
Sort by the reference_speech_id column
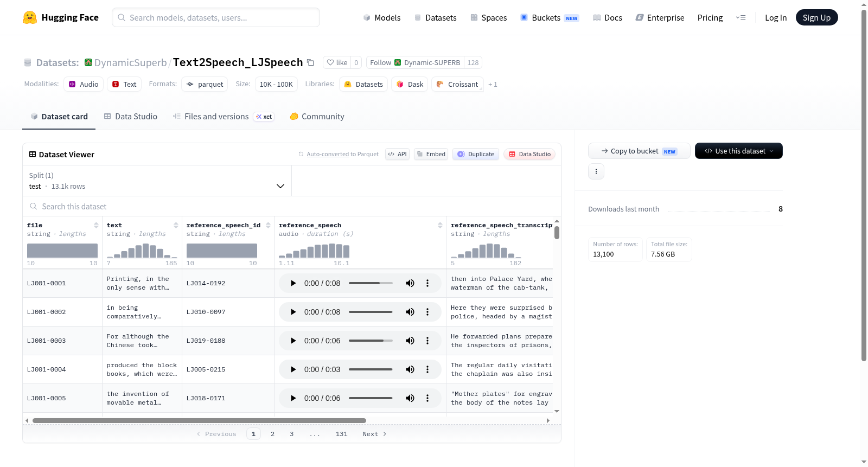pos(268,225)
